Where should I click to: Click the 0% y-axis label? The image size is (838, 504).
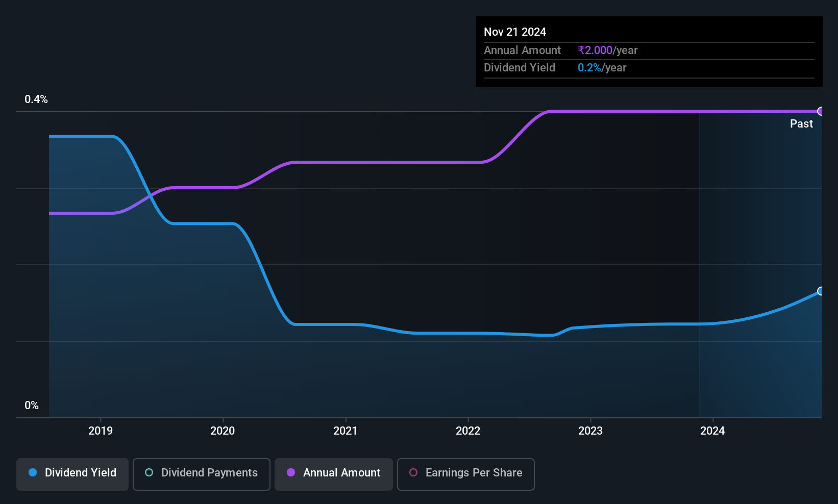(32, 406)
